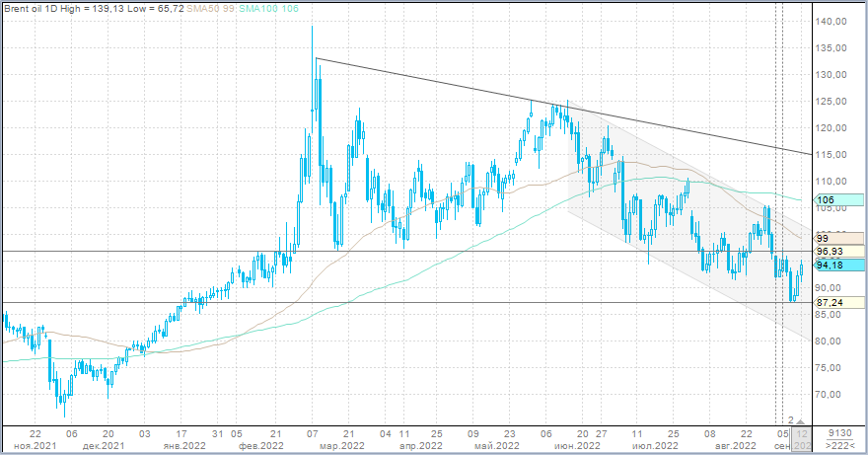868x455 pixels.
Task: Select the 96,93 horizontal level tag
Action: click(831, 252)
